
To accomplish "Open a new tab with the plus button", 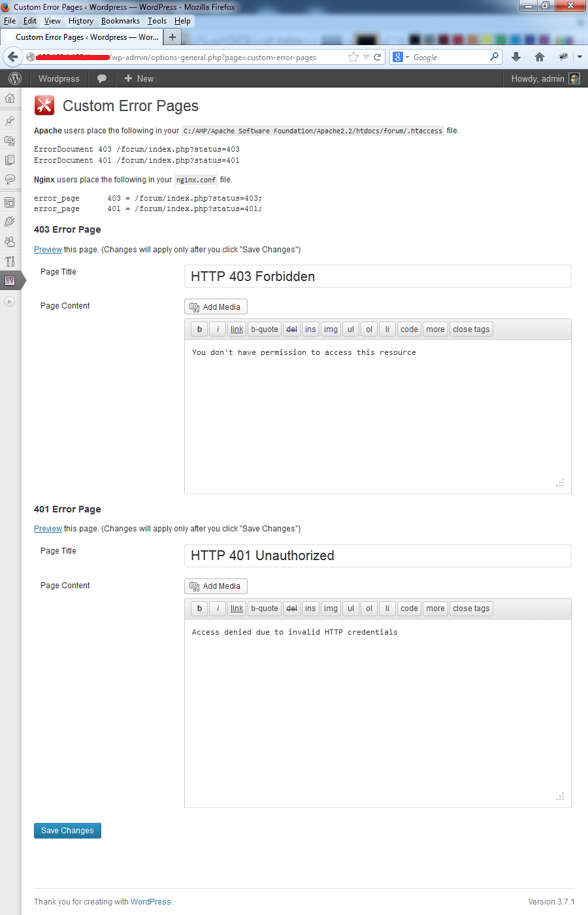I will tap(172, 37).
